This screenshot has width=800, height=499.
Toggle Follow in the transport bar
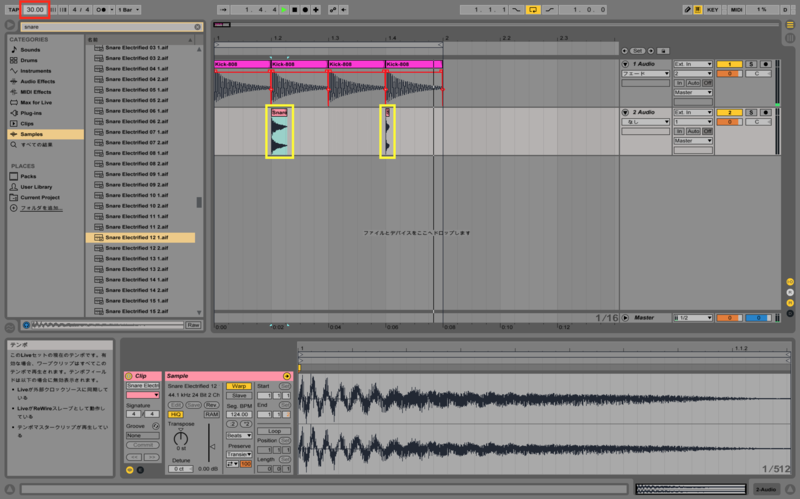click(x=223, y=10)
